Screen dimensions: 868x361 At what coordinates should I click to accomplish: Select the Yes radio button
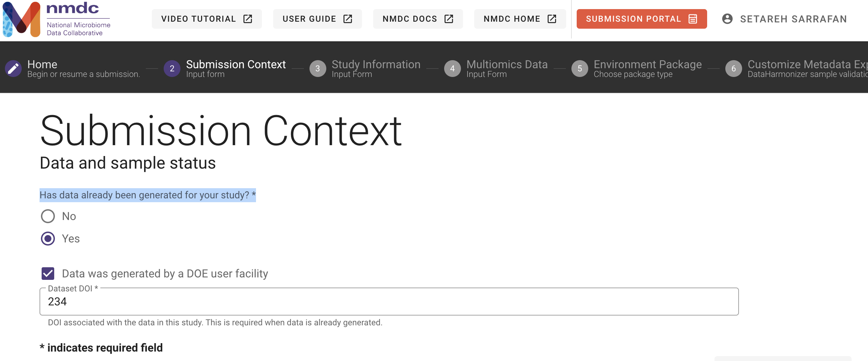point(48,239)
